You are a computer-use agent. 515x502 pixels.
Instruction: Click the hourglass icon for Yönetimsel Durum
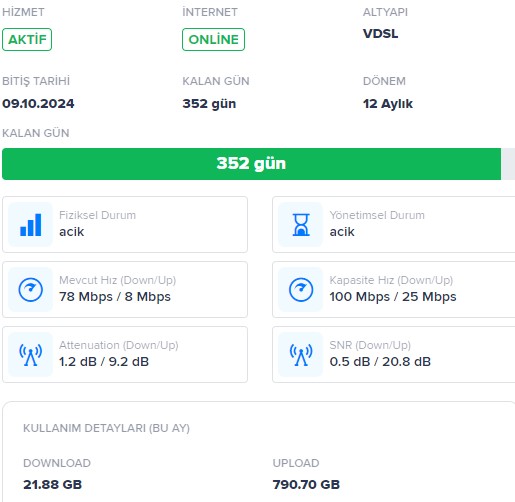pyautogui.click(x=301, y=225)
